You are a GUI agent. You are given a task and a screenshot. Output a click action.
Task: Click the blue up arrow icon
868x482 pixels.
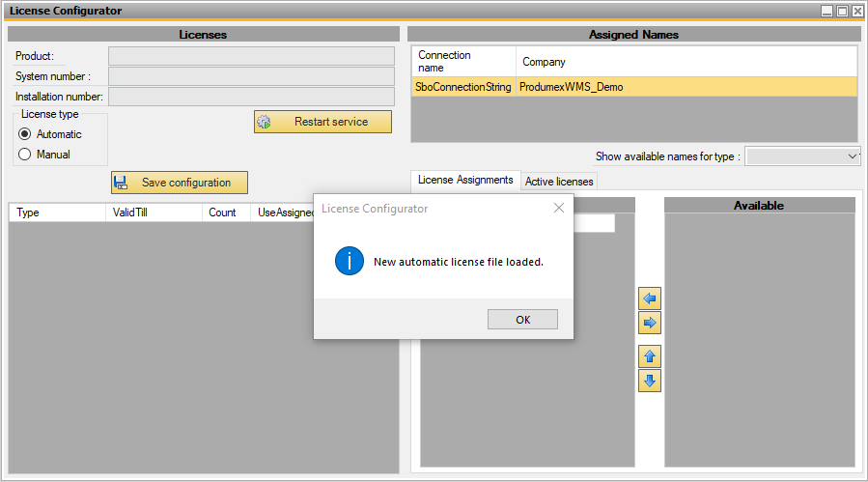(x=650, y=356)
